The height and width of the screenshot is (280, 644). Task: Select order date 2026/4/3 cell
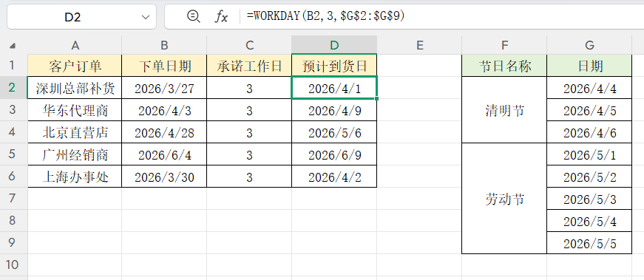tap(164, 109)
